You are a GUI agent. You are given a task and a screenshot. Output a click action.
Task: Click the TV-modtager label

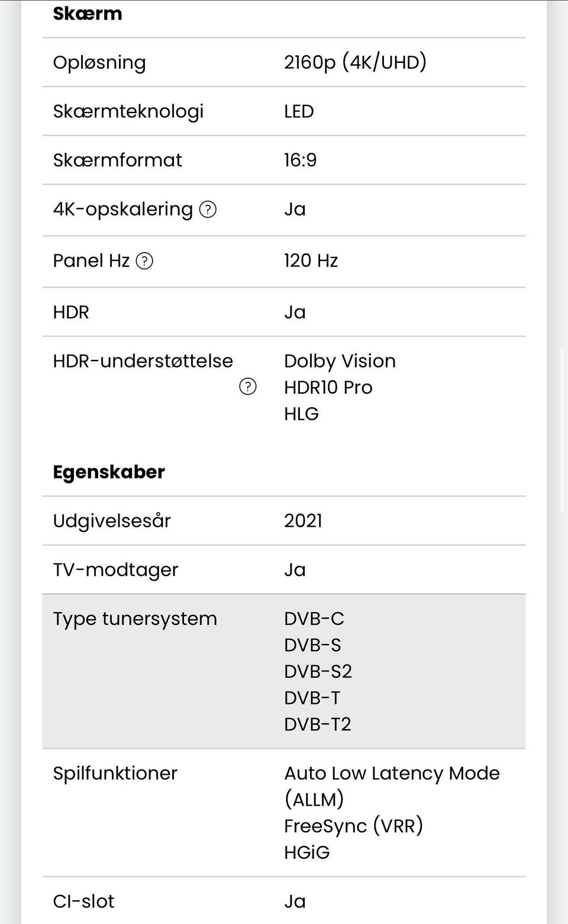pyautogui.click(x=115, y=569)
